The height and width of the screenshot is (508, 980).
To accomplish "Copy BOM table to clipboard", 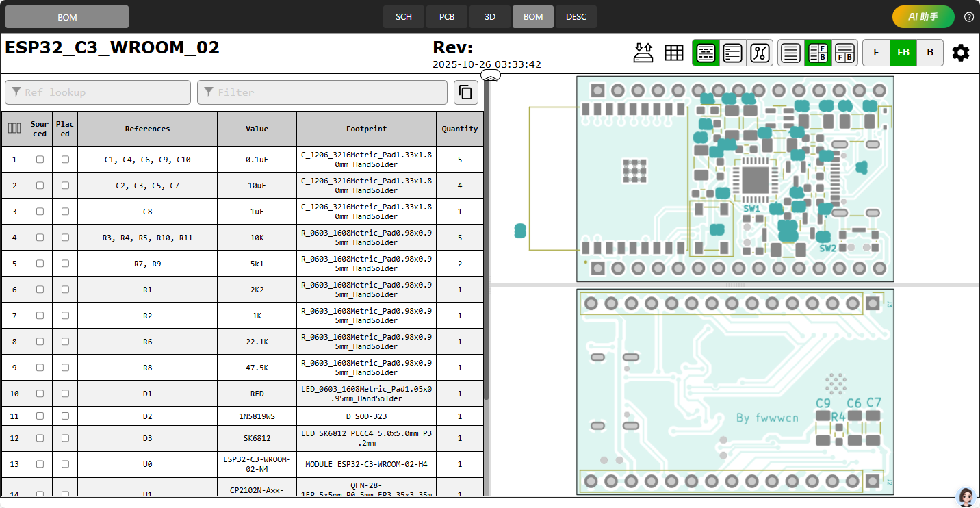I will click(x=466, y=92).
